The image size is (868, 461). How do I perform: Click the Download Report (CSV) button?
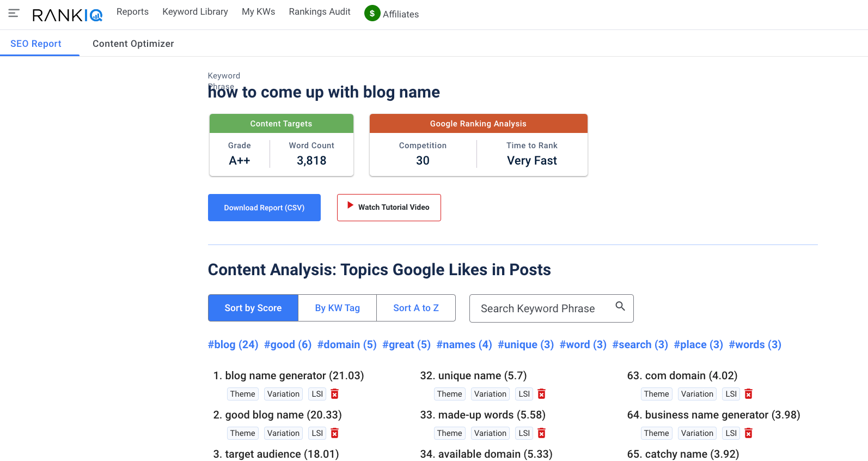click(x=264, y=207)
